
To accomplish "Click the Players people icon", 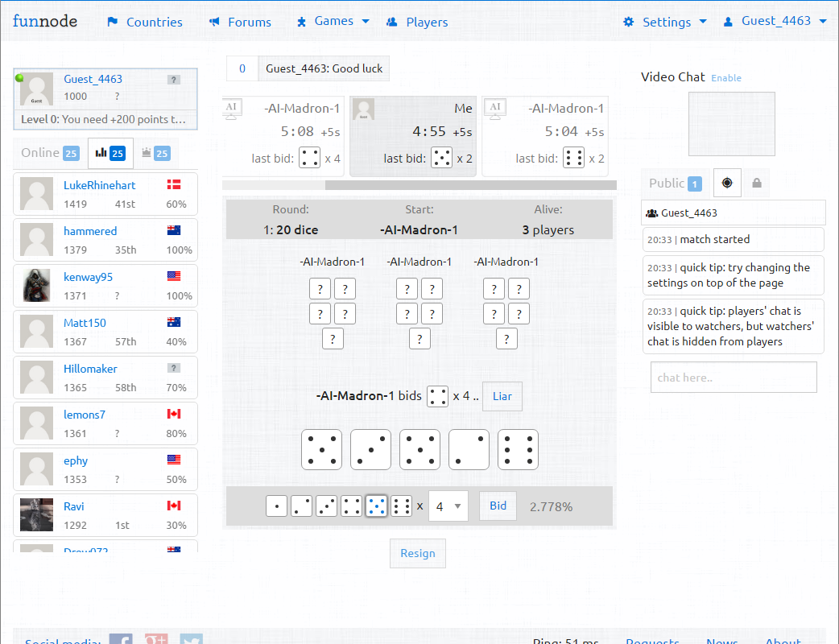I will click(x=391, y=22).
